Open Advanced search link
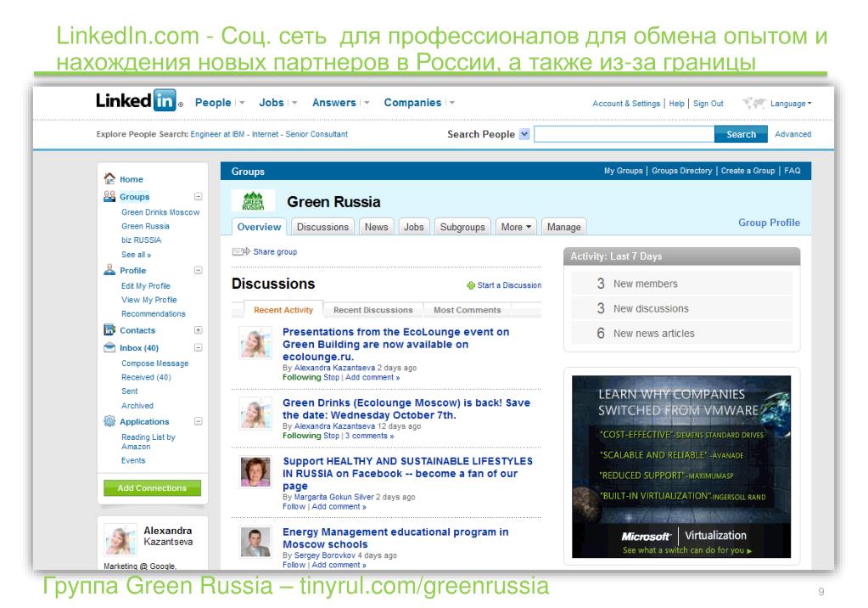Viewport: 868px width, 608px height. tap(792, 134)
